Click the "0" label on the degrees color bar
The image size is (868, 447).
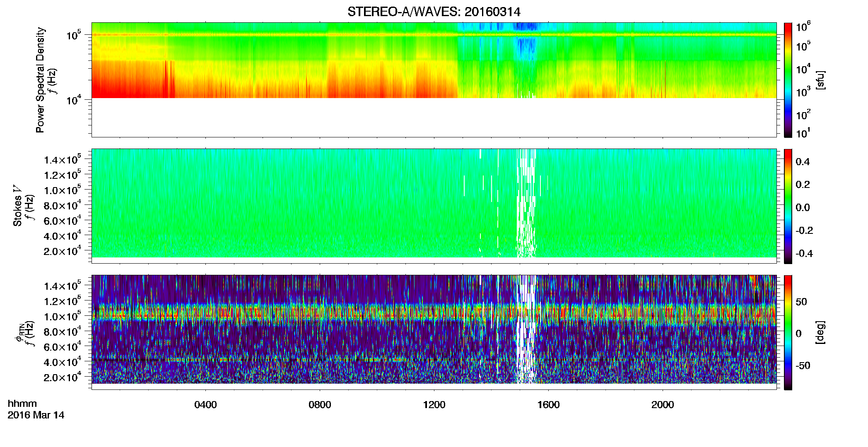coord(798,334)
